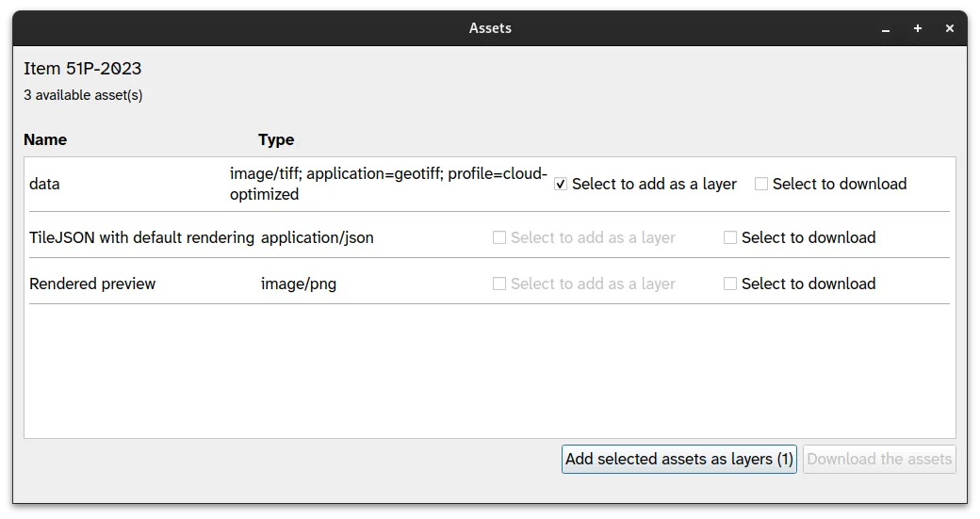Click the 'image/png' type text

299,284
